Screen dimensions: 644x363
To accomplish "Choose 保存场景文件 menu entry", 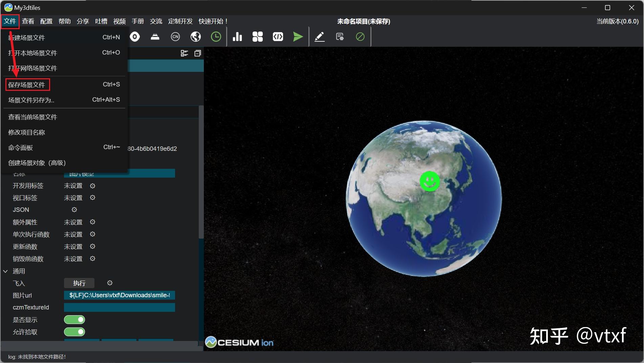I will [x=64, y=85].
